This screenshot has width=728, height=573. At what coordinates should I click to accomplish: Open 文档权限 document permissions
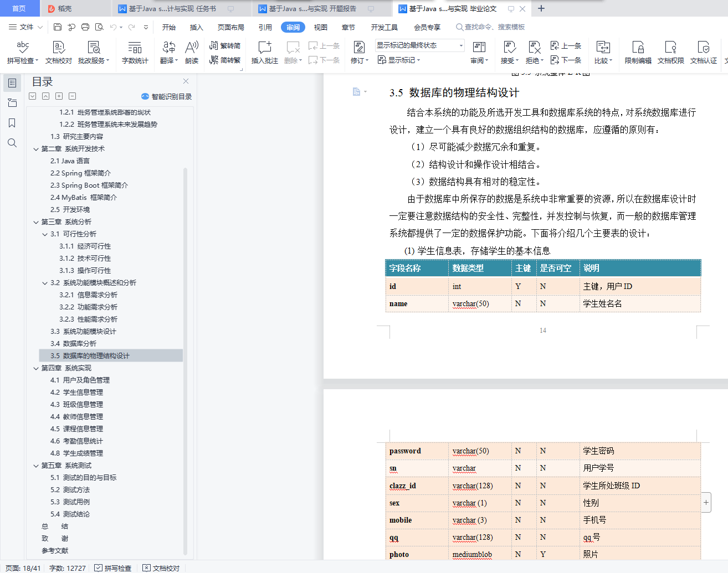pos(671,53)
